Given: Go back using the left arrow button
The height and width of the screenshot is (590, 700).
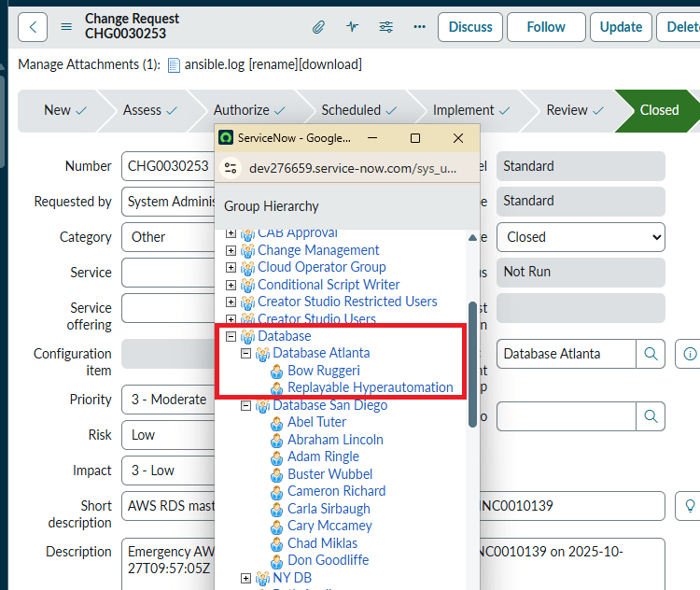Looking at the screenshot, I should pyautogui.click(x=33, y=27).
